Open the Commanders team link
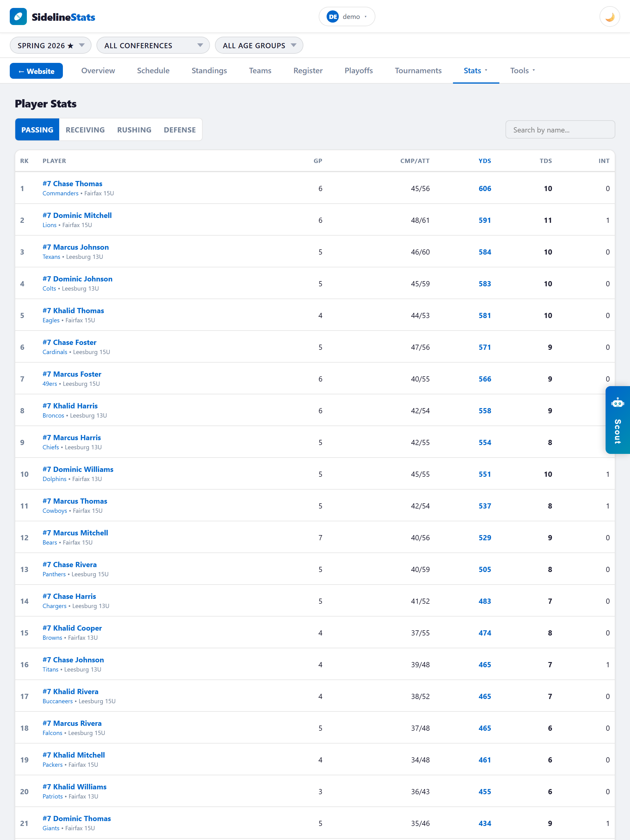 click(60, 193)
